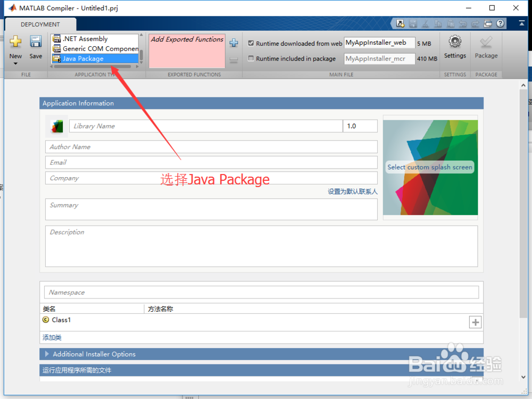Click the add shortcut quick-access icon
The width and height of the screenshot is (532, 399).
tap(401, 23)
